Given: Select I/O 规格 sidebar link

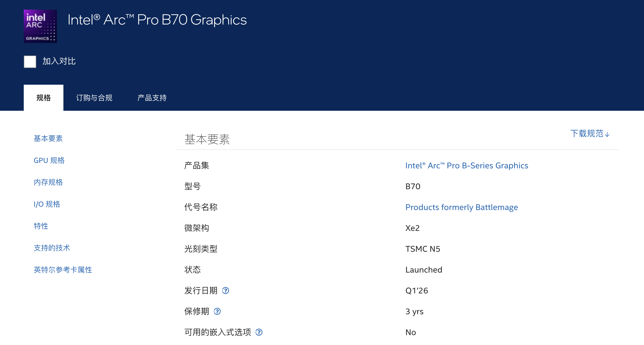Looking at the screenshot, I should tap(47, 204).
